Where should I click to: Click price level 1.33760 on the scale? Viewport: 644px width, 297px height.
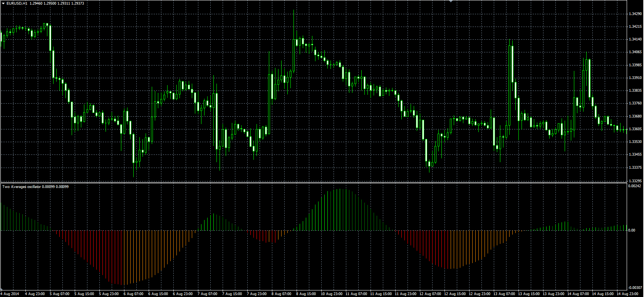point(635,103)
